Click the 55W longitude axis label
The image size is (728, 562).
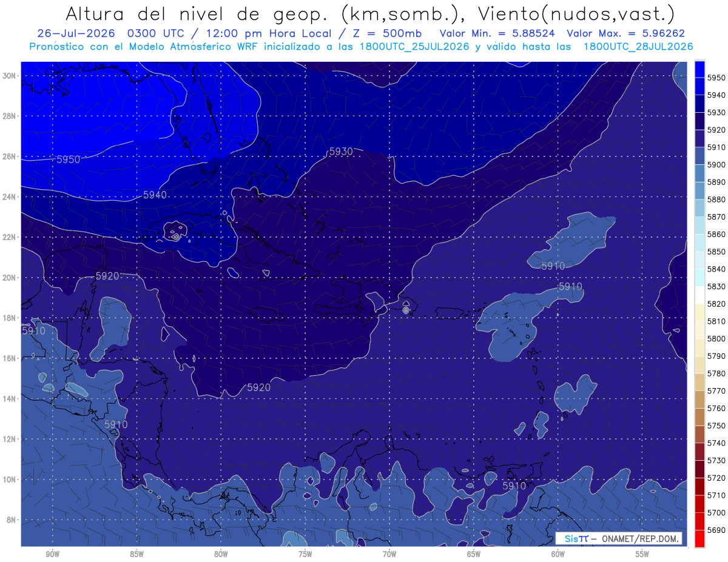pos(642,555)
